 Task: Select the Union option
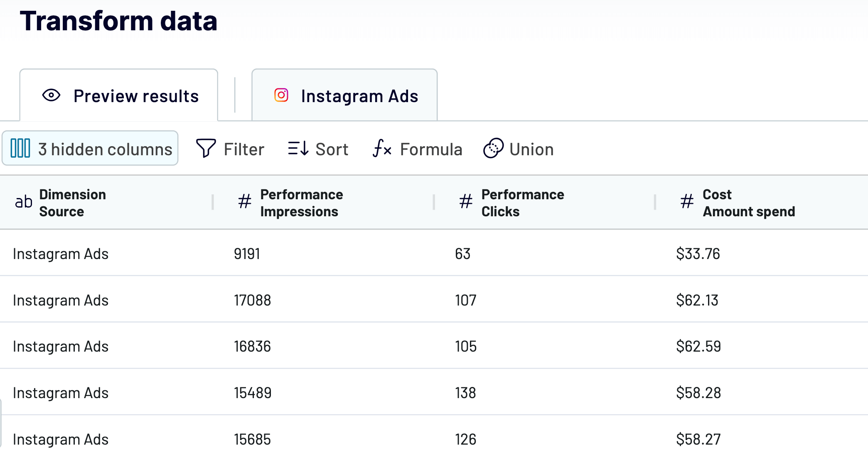point(518,149)
